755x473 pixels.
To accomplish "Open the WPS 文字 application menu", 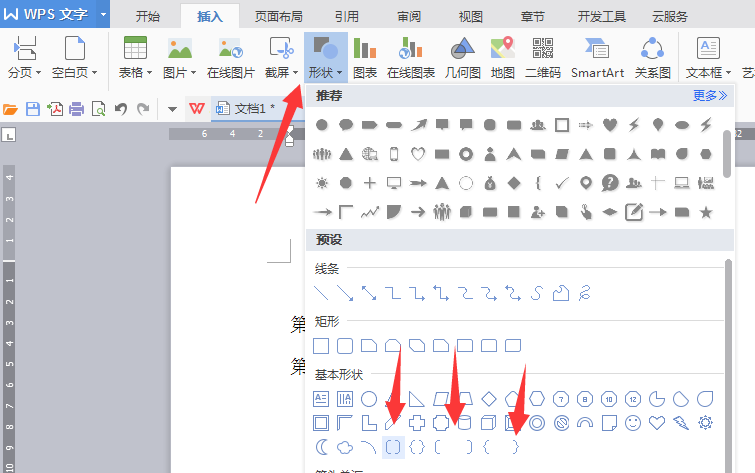I will pyautogui.click(x=48, y=14).
